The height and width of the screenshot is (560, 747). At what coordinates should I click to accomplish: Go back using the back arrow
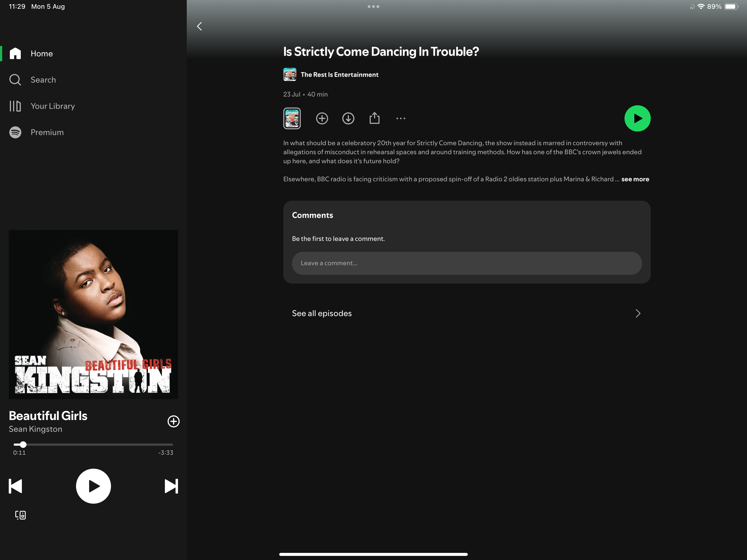pyautogui.click(x=199, y=26)
